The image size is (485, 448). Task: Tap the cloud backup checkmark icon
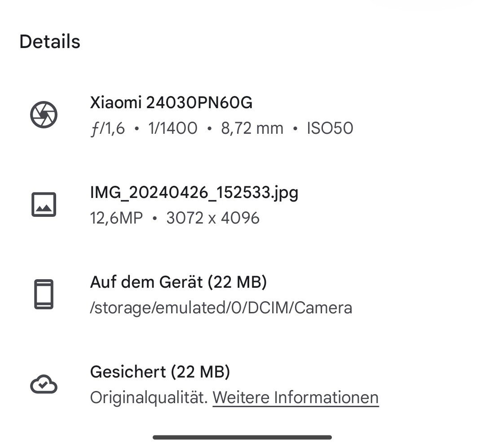point(44,384)
